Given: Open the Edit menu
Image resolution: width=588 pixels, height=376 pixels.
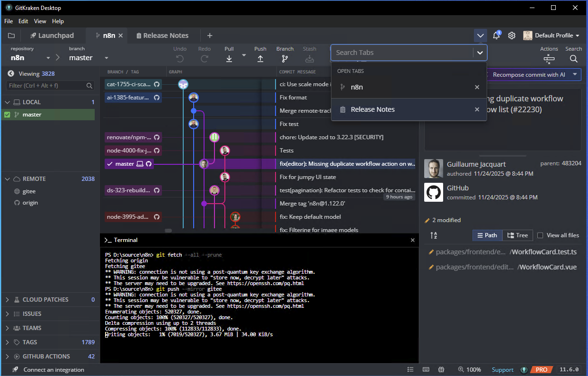Looking at the screenshot, I should pyautogui.click(x=23, y=21).
